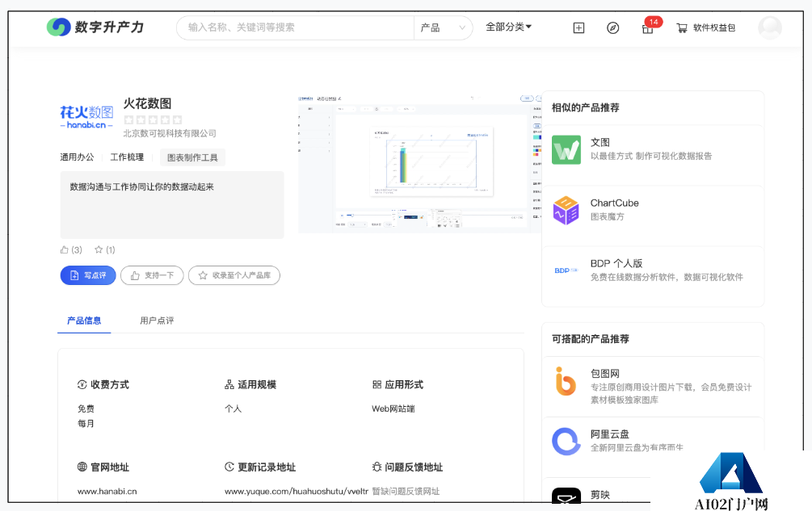Select the 工作梳理 category tag
The height and width of the screenshot is (511, 812).
coord(127,157)
